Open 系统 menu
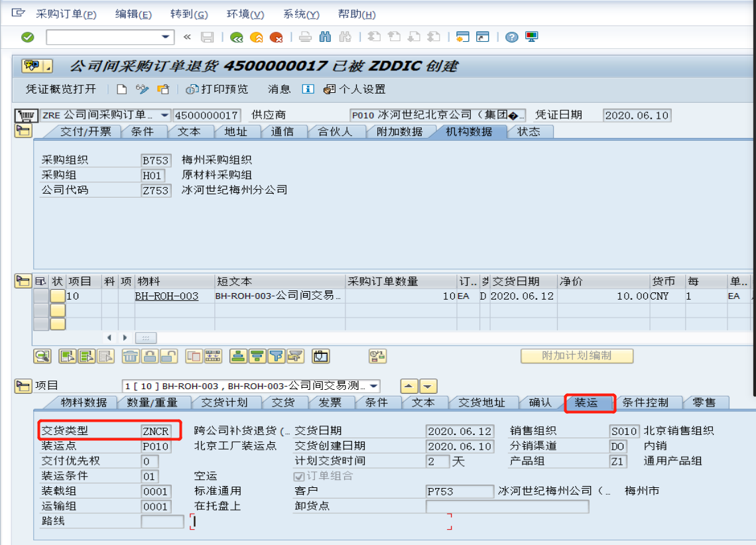Screen dimensions: 756x545 301,14
